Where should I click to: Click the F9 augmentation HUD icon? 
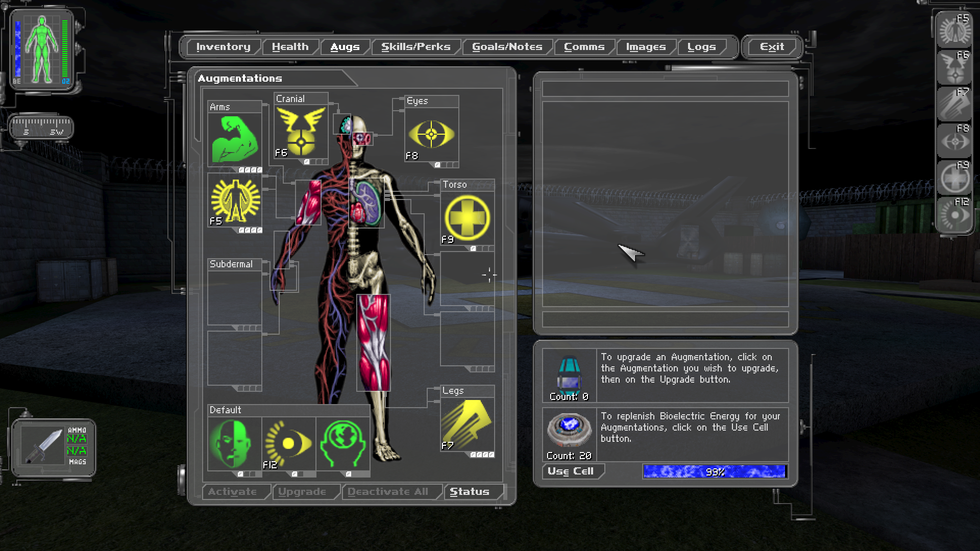(954, 177)
